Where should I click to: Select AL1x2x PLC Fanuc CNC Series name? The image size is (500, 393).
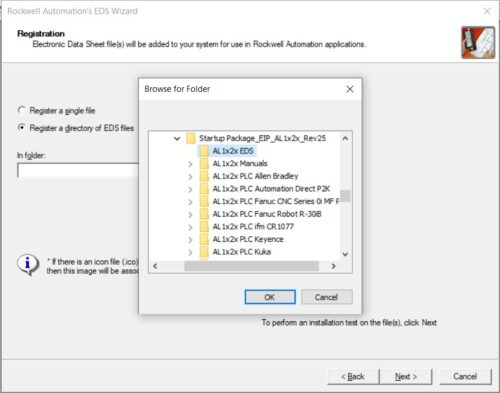276,201
